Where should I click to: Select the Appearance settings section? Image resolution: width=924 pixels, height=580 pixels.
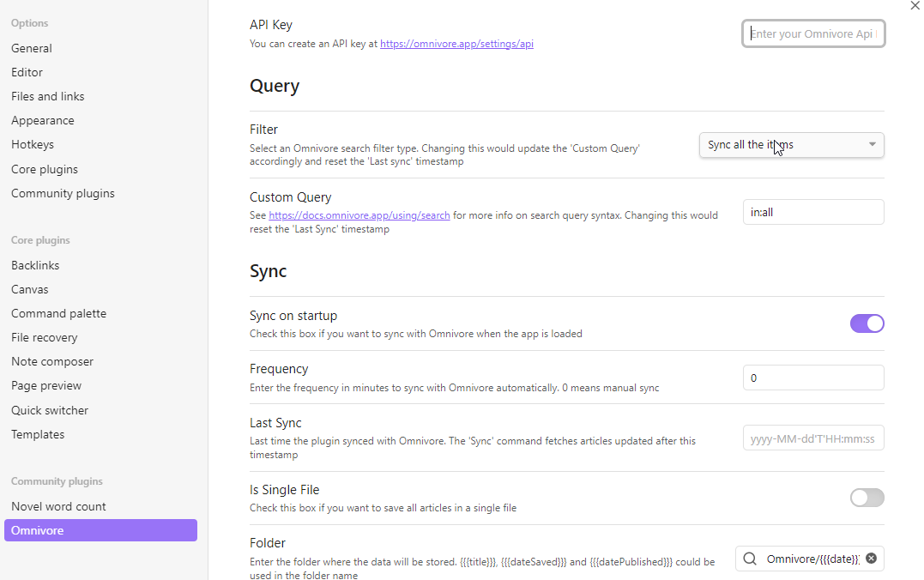pyautogui.click(x=43, y=121)
